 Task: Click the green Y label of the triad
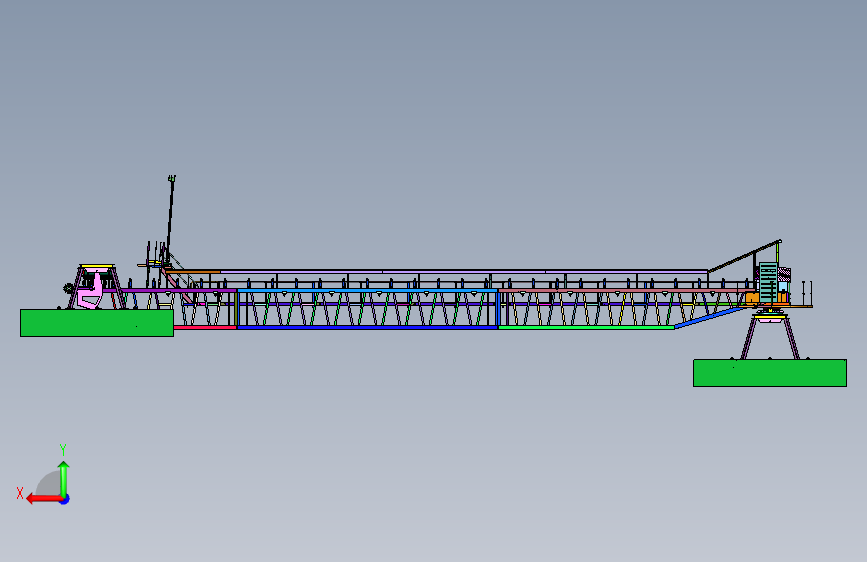[x=63, y=449]
